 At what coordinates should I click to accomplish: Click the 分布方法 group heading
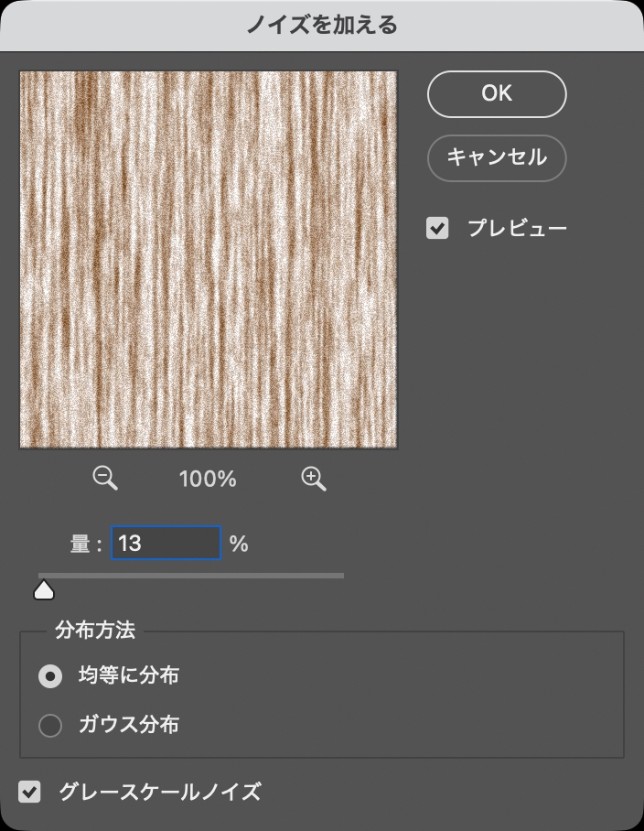[x=95, y=631]
